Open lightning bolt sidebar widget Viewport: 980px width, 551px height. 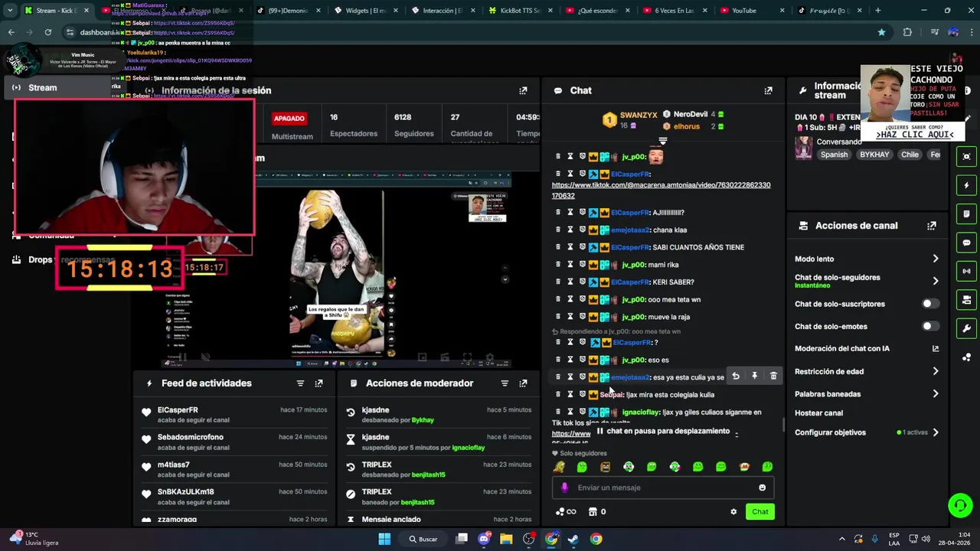(966, 185)
